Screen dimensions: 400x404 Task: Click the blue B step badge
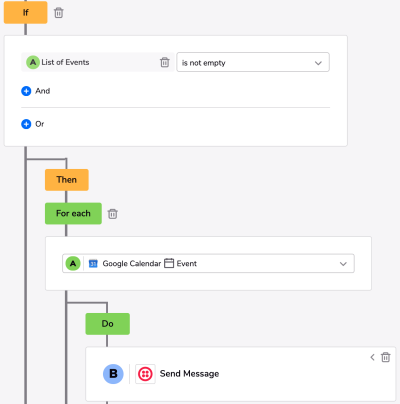click(x=113, y=374)
